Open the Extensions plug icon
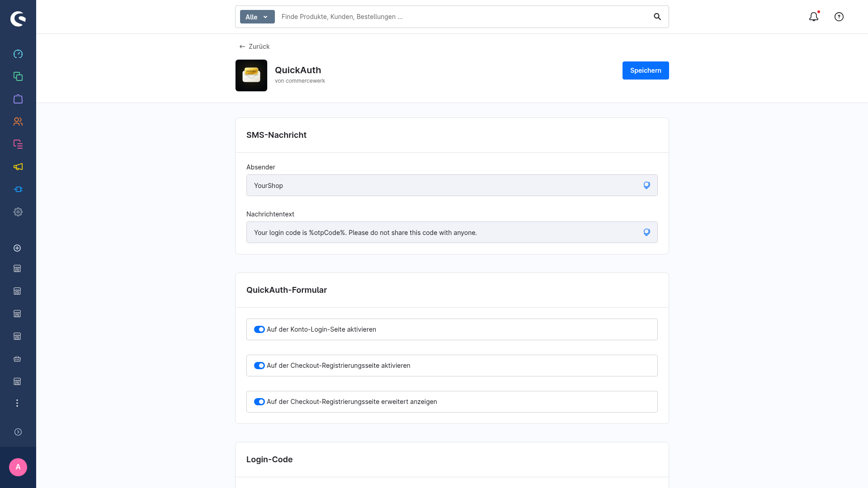 18,189
